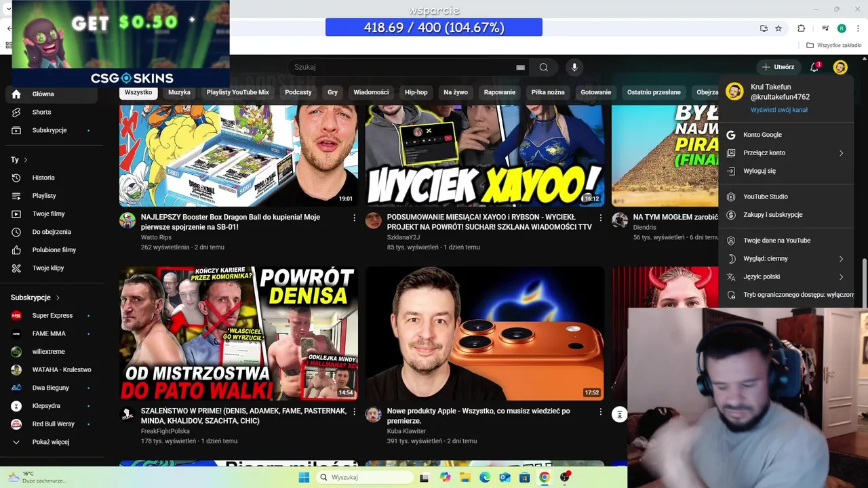Select the Piłka nożna filter chip
Screen dimensions: 868x488
548,92
